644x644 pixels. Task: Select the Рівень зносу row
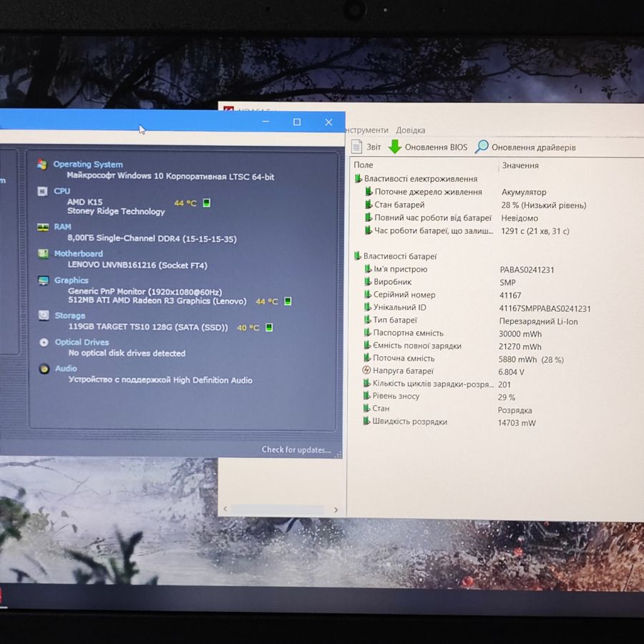pos(439,396)
